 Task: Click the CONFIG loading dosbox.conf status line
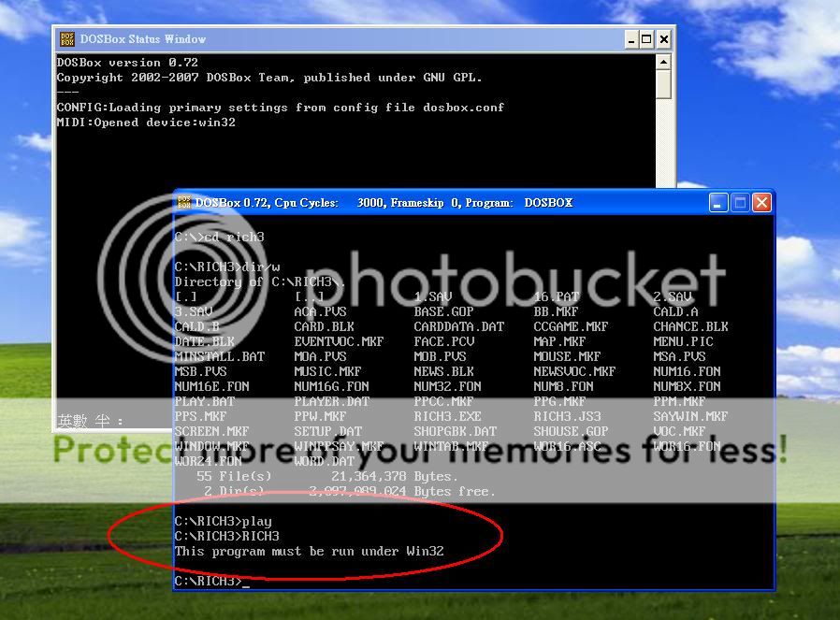pos(280,108)
